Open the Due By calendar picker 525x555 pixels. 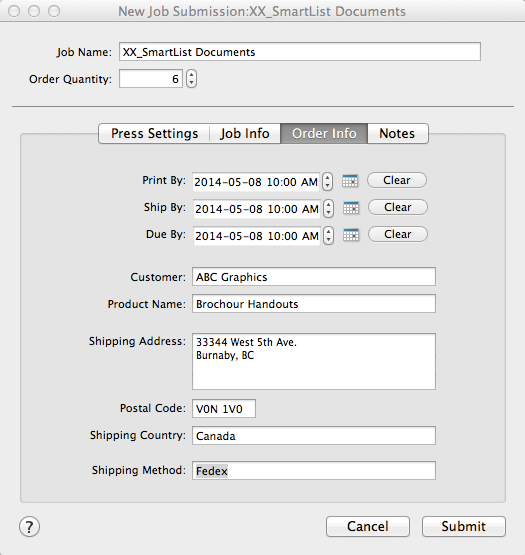(x=351, y=235)
